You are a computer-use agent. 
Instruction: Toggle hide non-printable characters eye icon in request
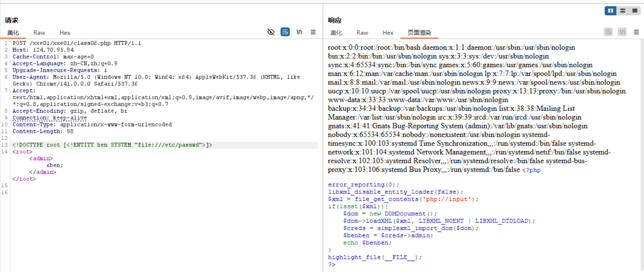pyautogui.click(x=271, y=32)
